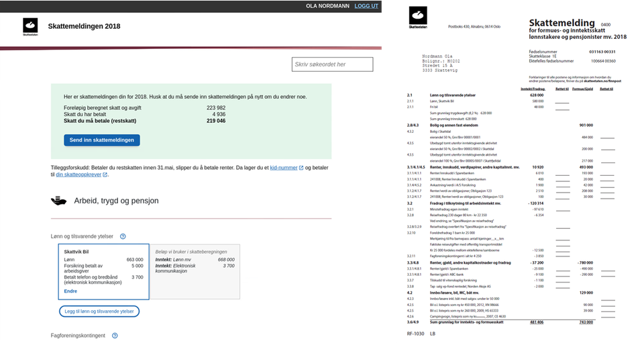Open the kid-nummer link
The width and height of the screenshot is (644, 343).
(x=283, y=167)
